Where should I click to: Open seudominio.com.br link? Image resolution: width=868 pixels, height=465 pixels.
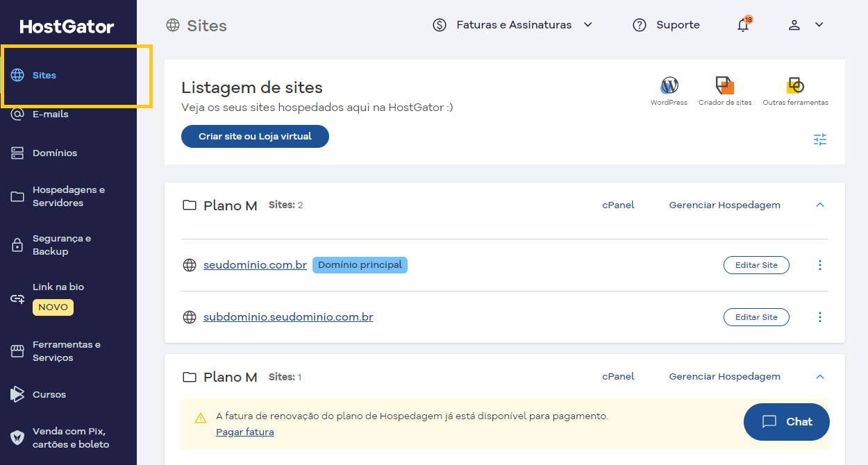point(255,265)
